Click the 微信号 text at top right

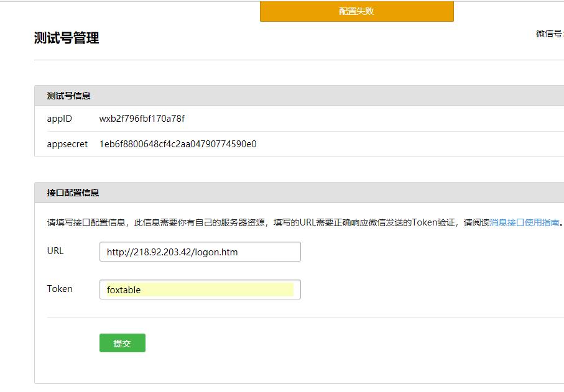(548, 34)
